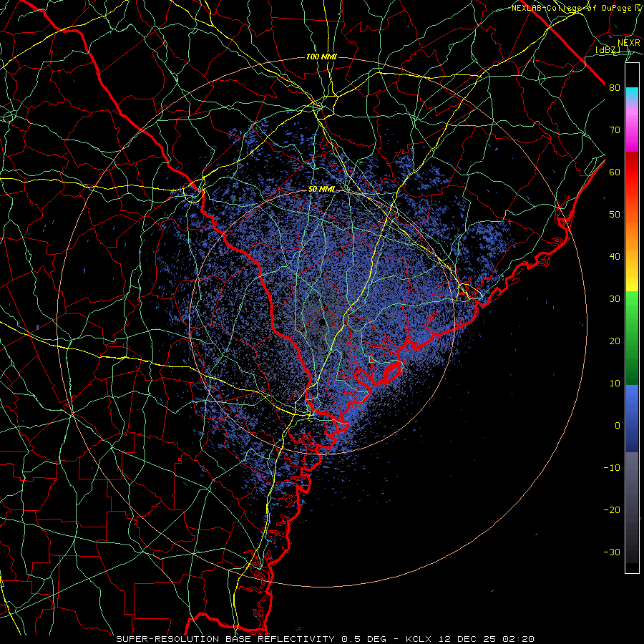Viewport: 644px width, 644px height.
Task: Click the 80 value on the dBZ scale
Action: (x=615, y=87)
